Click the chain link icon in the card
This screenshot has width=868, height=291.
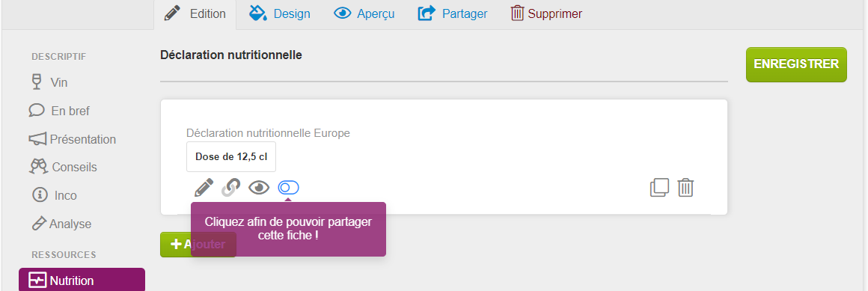230,188
